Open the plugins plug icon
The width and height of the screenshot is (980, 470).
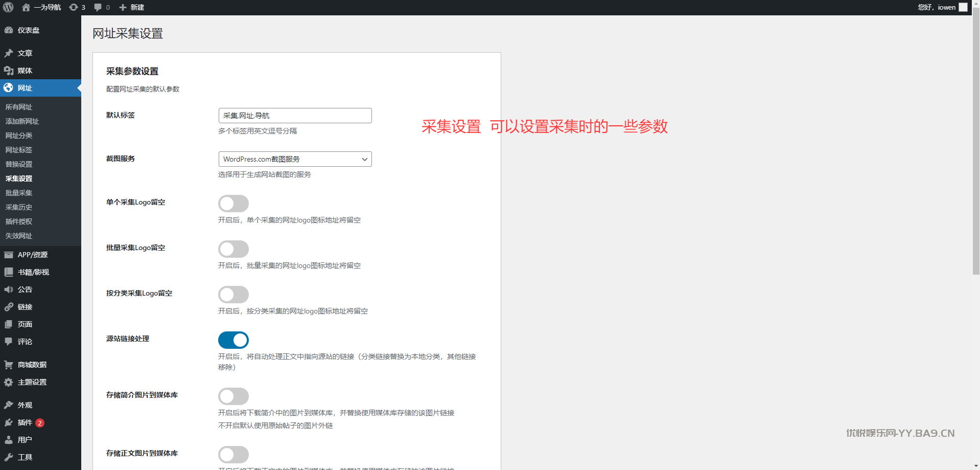pyautogui.click(x=9, y=422)
